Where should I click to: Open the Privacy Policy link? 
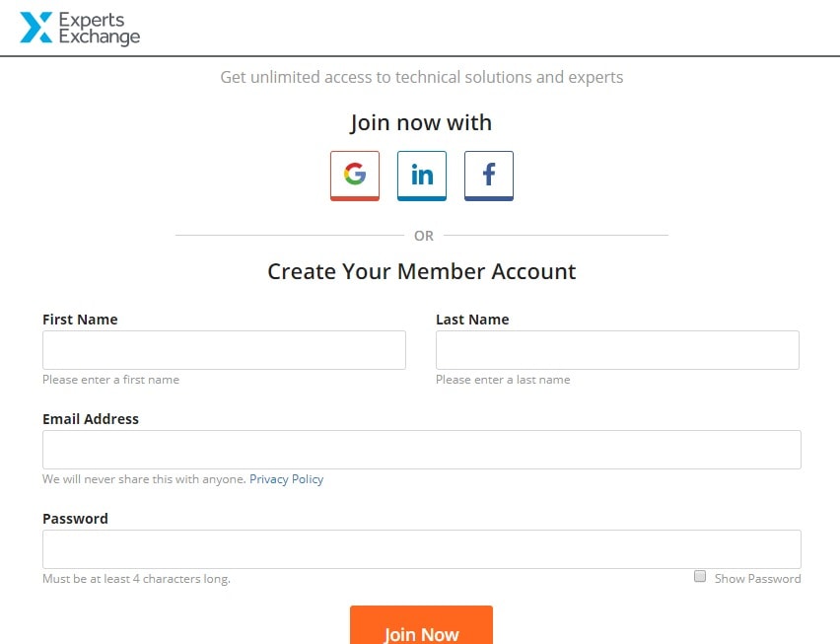287,479
